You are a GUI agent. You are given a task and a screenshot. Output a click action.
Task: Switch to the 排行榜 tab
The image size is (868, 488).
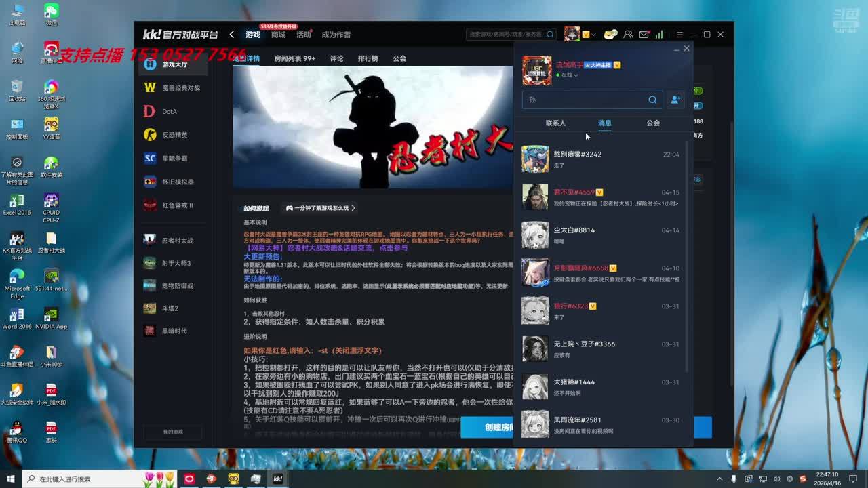pos(368,58)
